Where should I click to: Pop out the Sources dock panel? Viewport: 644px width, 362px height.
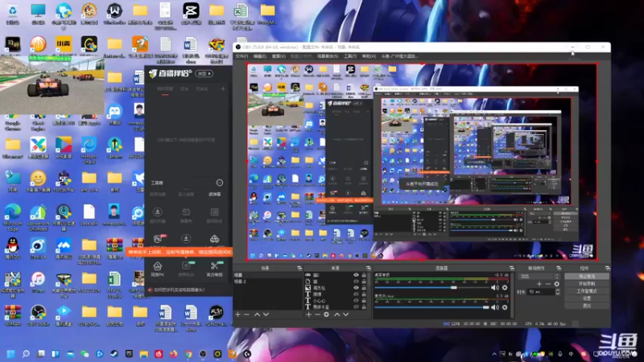pyautogui.click(x=369, y=268)
